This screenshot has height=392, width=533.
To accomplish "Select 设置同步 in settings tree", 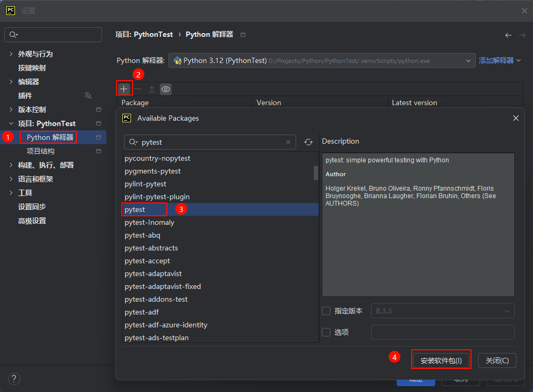I will point(32,207).
